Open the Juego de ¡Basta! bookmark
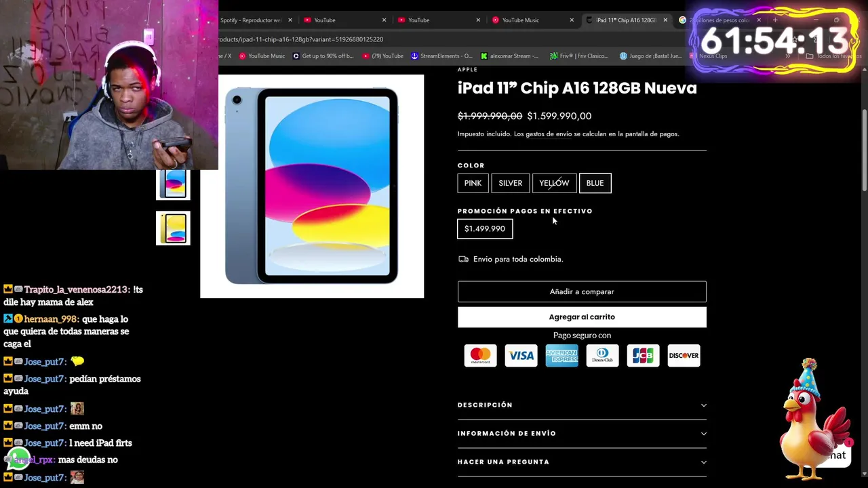 pyautogui.click(x=651, y=56)
